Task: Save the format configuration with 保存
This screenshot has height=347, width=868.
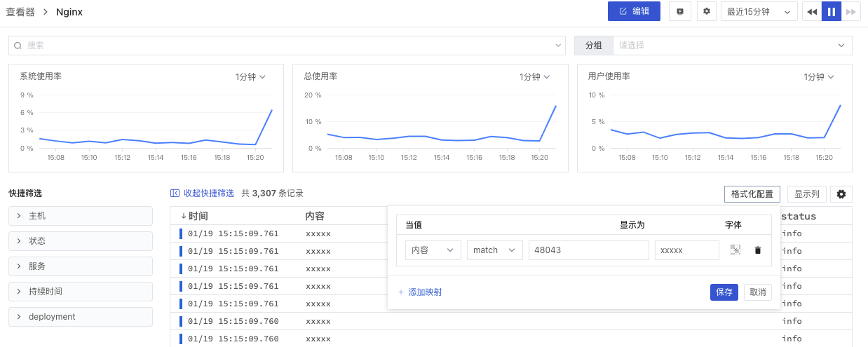Action: pyautogui.click(x=724, y=292)
